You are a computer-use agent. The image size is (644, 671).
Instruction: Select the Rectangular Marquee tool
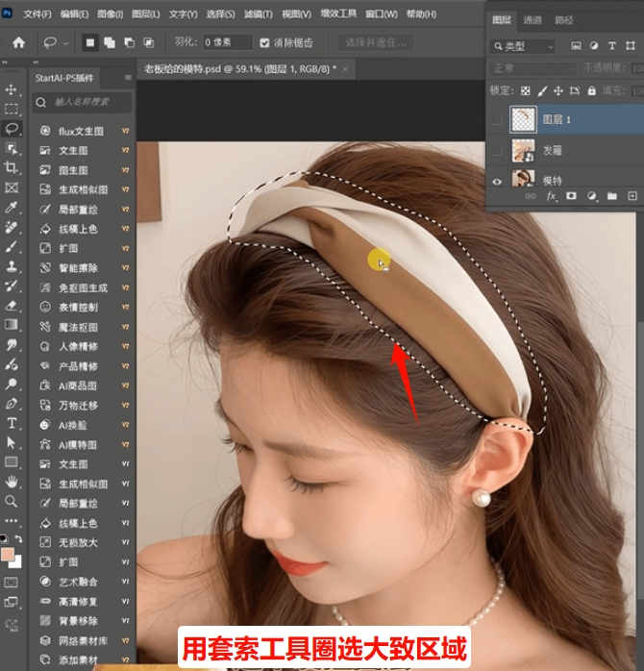click(12, 110)
